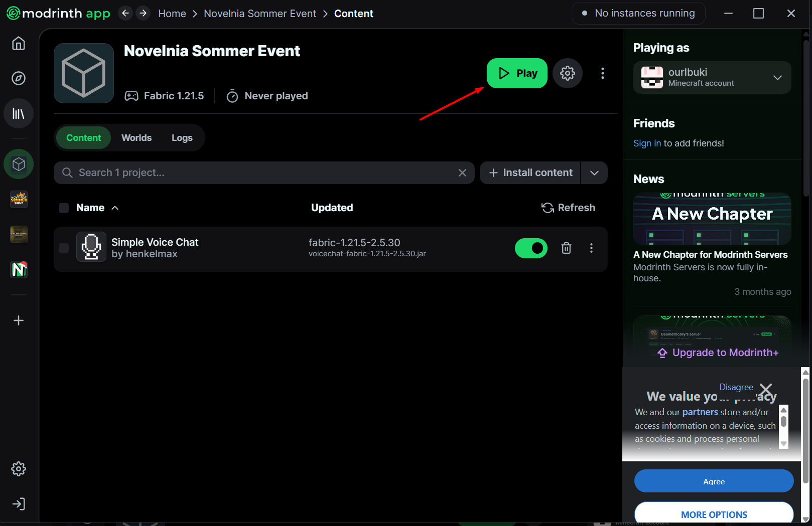This screenshot has width=812, height=526.
Task: Switch to the Worlds tab
Action: tap(137, 138)
